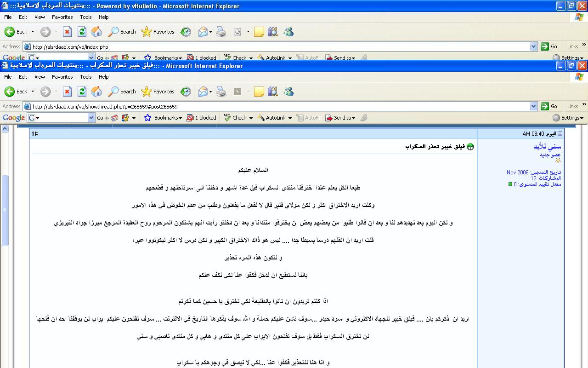
Task: Go Back in the rear index.php window
Action: click(16, 32)
